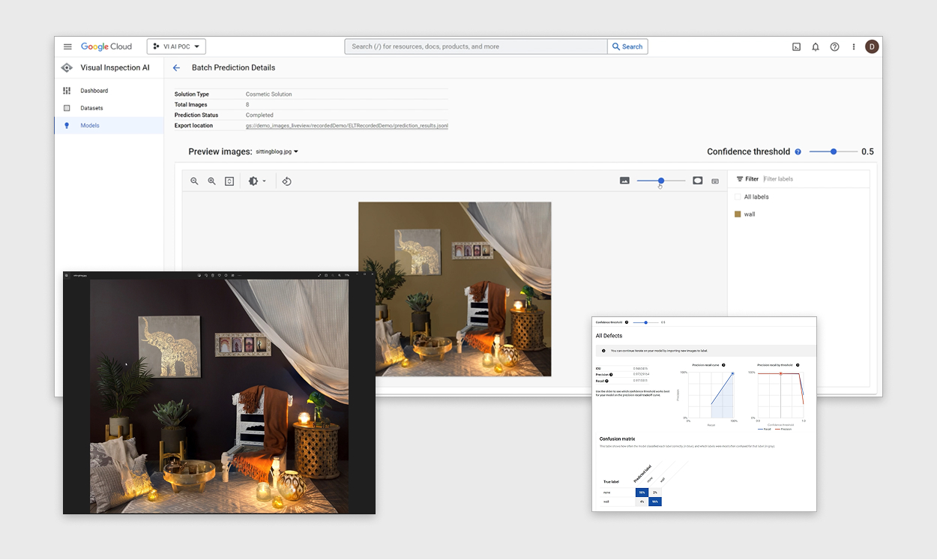Open the VI AI POC project selector
Image resolution: width=937 pixels, height=560 pixels.
click(176, 46)
